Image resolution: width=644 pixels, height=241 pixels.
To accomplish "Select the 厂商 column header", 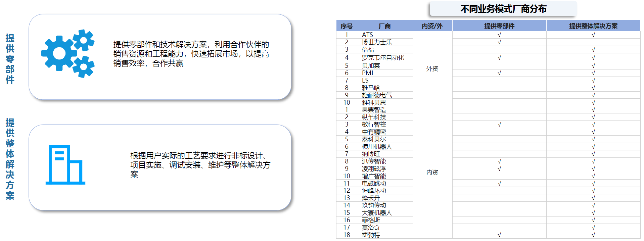I will pos(384,26).
